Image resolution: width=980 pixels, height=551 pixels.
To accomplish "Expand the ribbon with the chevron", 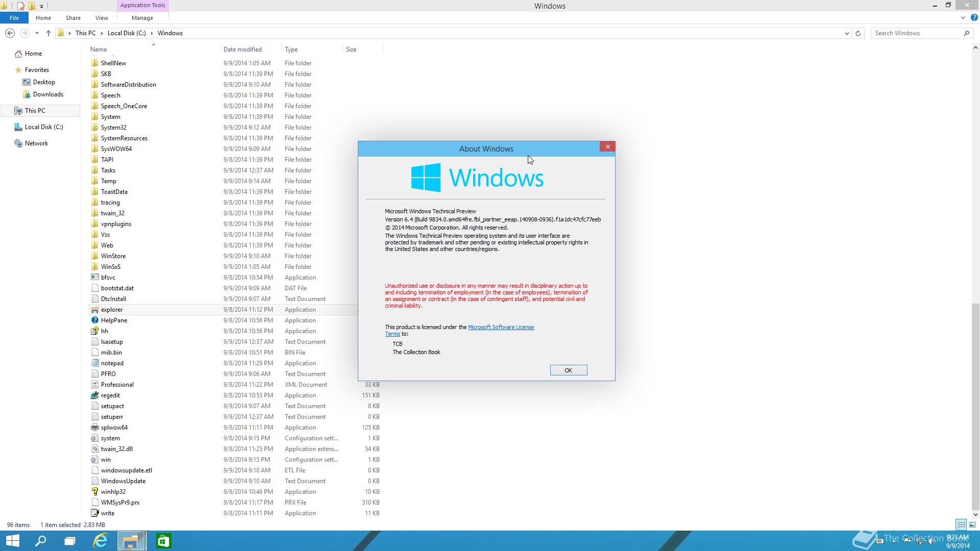I will [963, 18].
